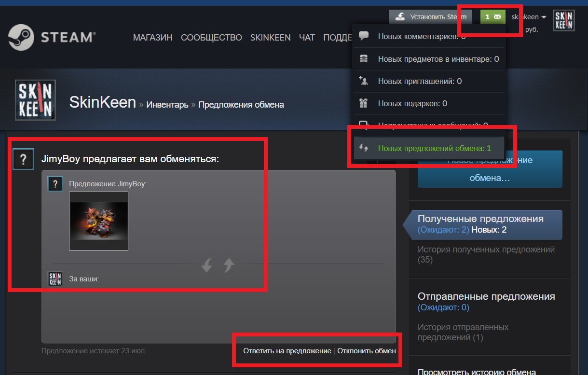This screenshot has height=375, width=588.
Task: Open the СООБЩЕСТВО menu
Action: click(x=211, y=38)
